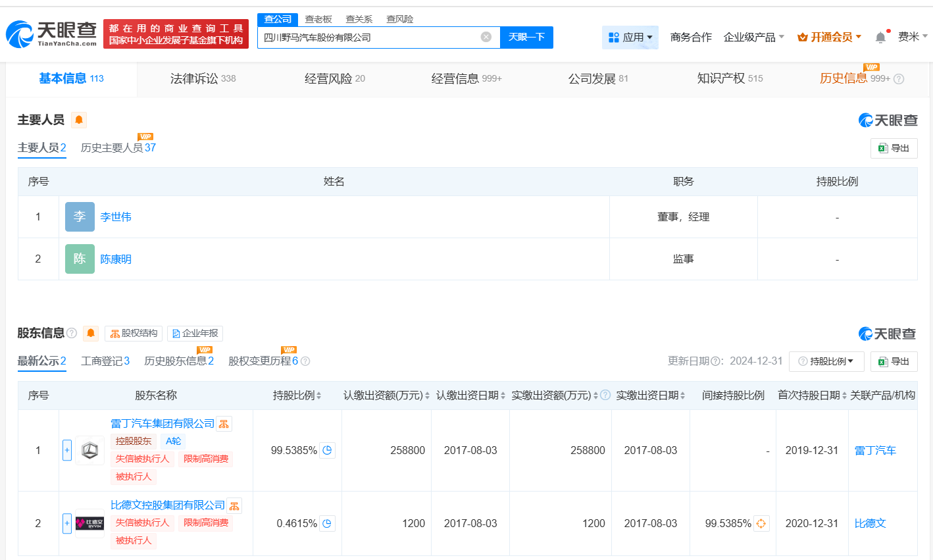Switch to 历史信息 tab
This screenshot has width=933, height=560.
[855, 79]
